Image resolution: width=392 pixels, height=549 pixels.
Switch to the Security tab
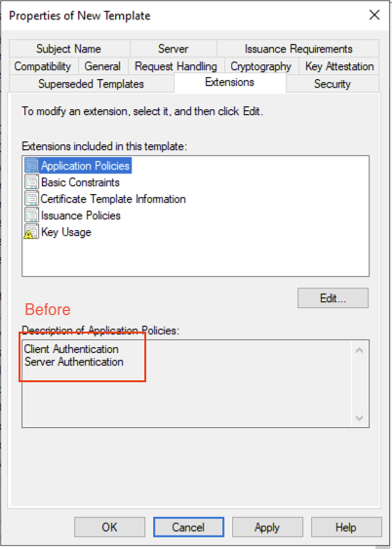point(333,84)
